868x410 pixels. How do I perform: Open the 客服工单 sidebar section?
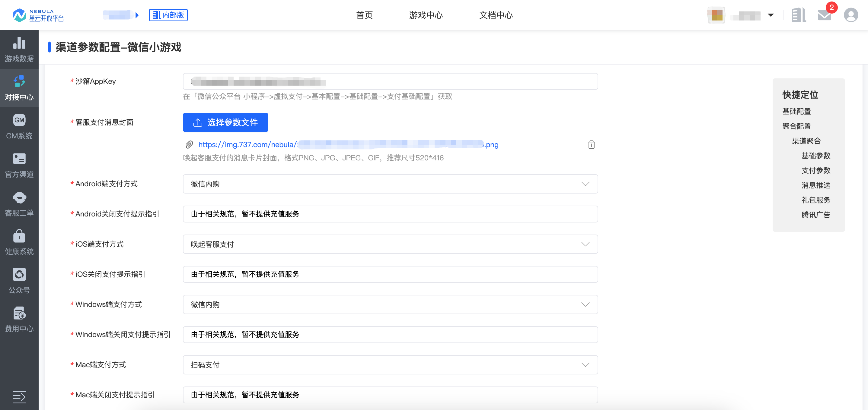point(19,204)
